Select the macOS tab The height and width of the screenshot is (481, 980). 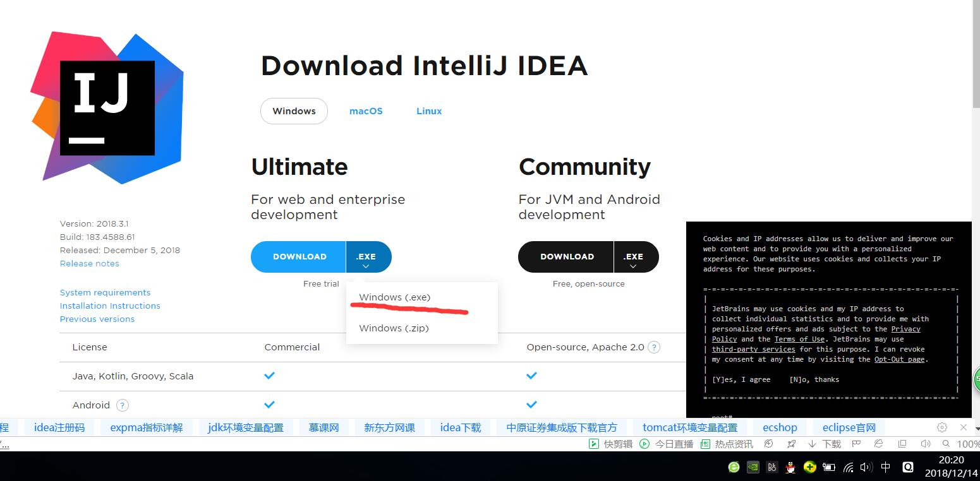click(x=366, y=111)
